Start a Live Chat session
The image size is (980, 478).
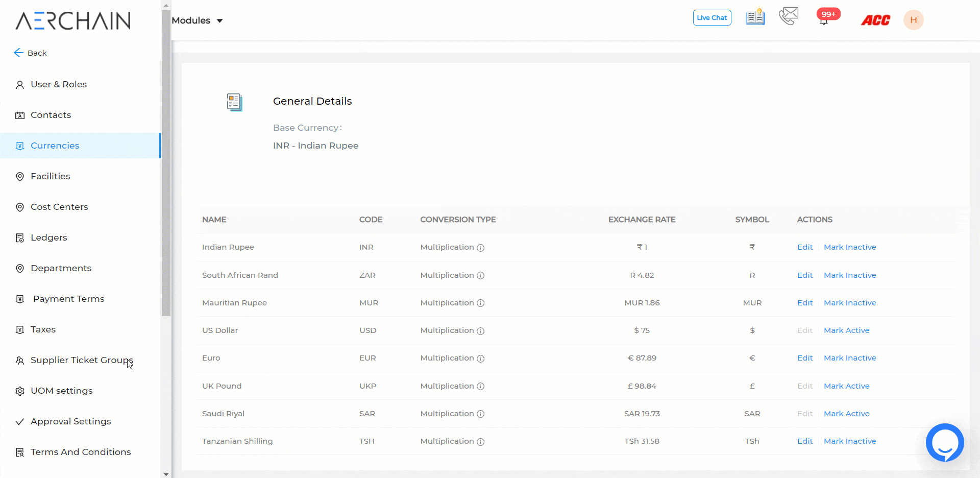point(712,17)
